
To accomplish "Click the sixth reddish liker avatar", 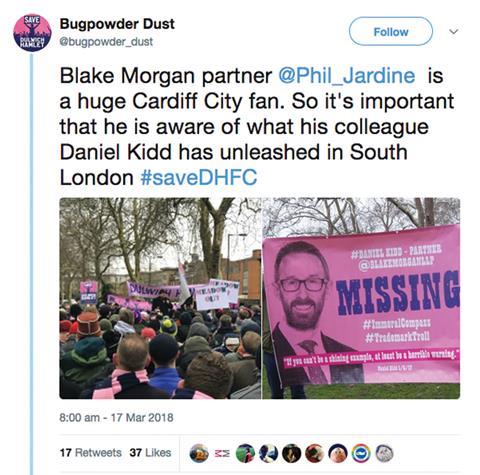I will coord(315,453).
